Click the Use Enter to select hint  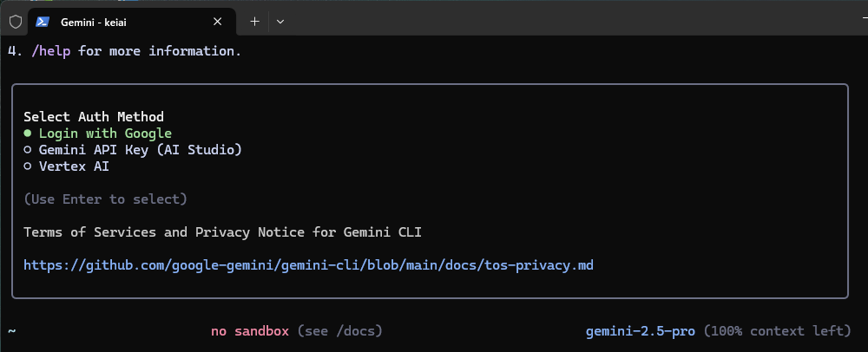tap(105, 199)
